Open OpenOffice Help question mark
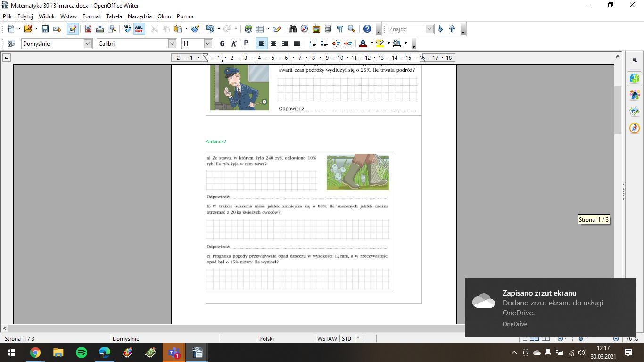The width and height of the screenshot is (644, 362). [367, 29]
